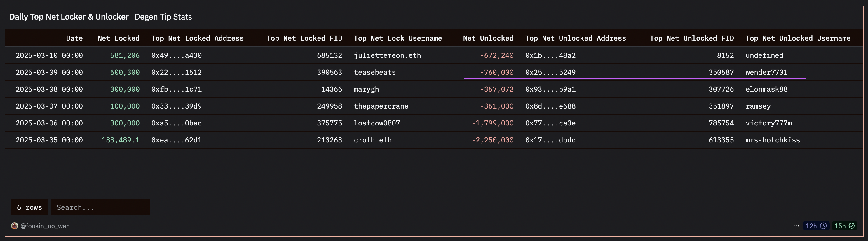Sort by Top Net Unlocked FID header
The image size is (868, 241).
[691, 38]
